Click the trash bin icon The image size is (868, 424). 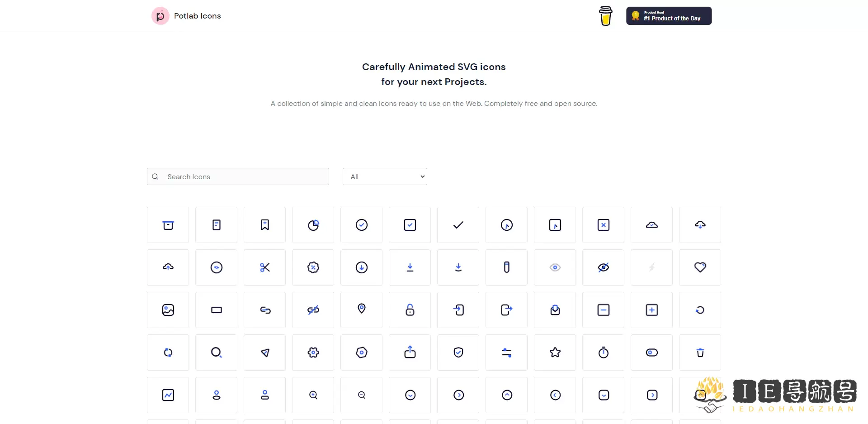click(x=700, y=352)
